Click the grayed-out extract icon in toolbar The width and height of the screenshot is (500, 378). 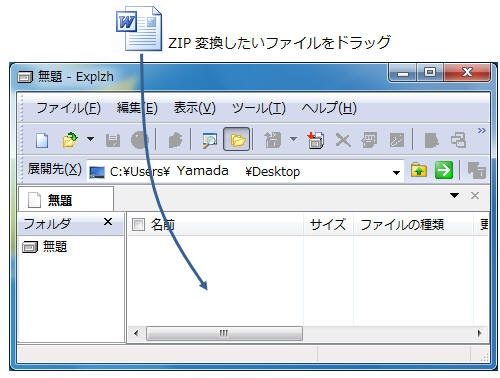(175, 140)
